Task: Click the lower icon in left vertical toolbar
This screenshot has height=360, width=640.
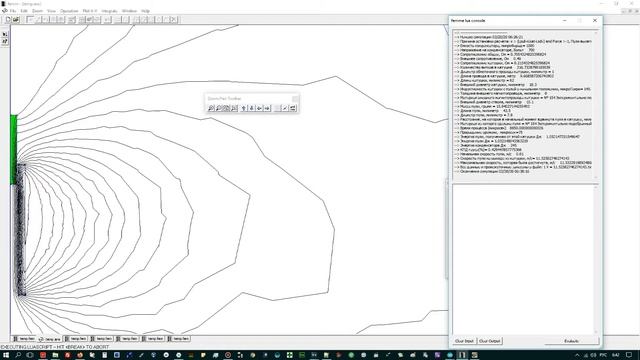Action: tap(5, 41)
